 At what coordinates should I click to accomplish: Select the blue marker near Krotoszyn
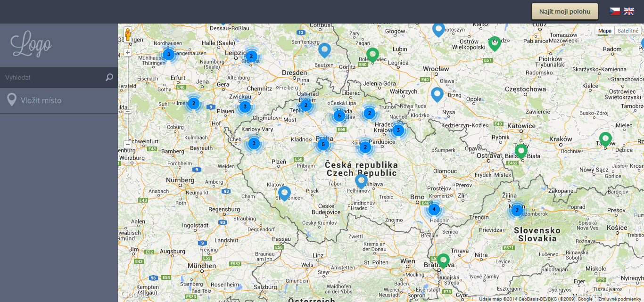(x=439, y=30)
